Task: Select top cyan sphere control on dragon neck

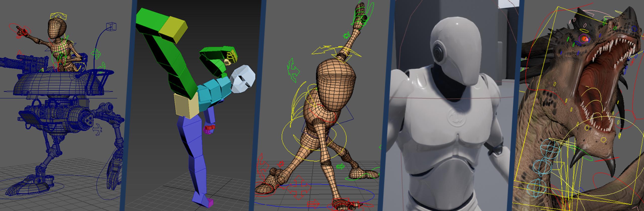Action: [550, 149]
